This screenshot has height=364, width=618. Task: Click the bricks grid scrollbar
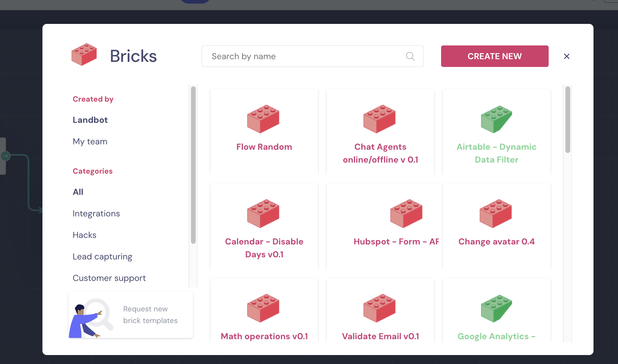click(568, 120)
